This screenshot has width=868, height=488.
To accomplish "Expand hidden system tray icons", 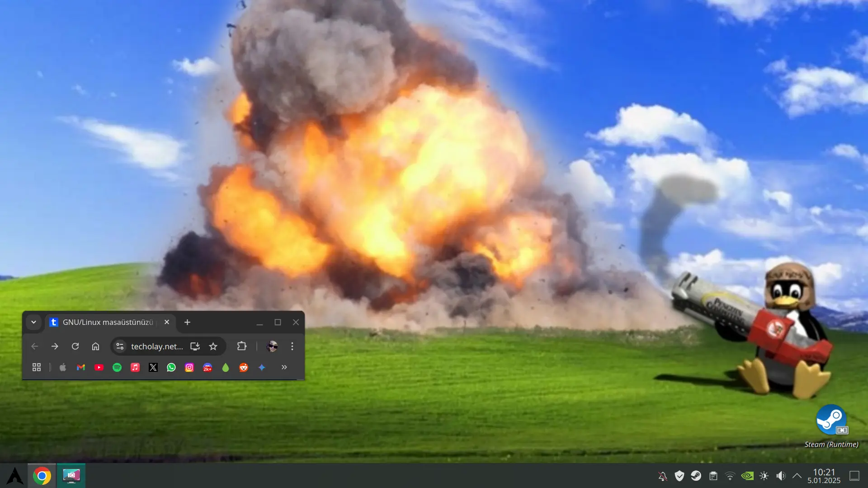I will pyautogui.click(x=797, y=476).
